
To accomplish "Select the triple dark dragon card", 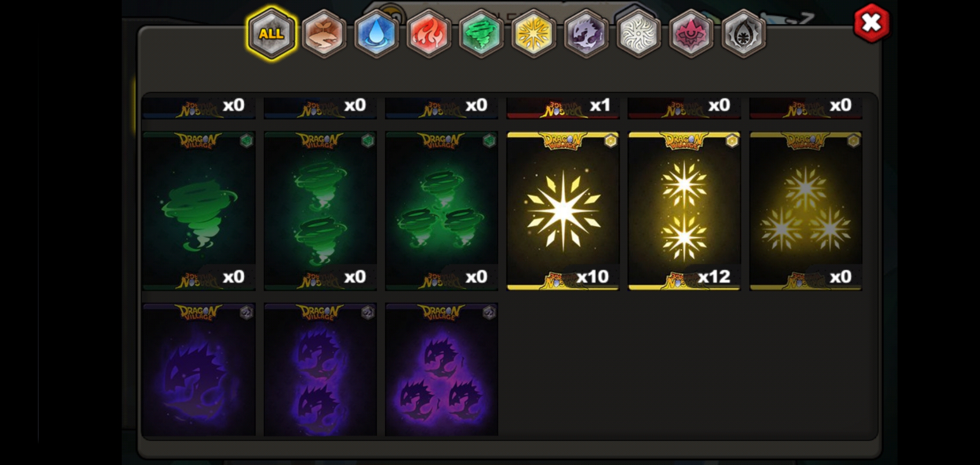I will [x=442, y=369].
